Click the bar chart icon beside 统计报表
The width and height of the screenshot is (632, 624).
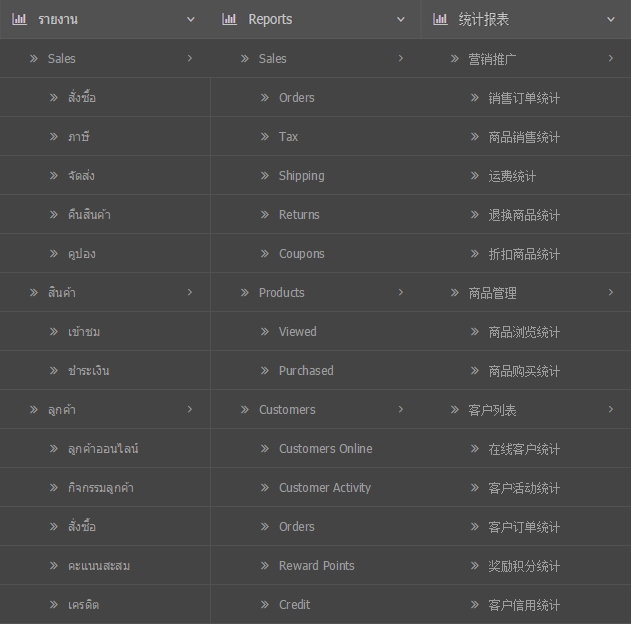click(440, 19)
